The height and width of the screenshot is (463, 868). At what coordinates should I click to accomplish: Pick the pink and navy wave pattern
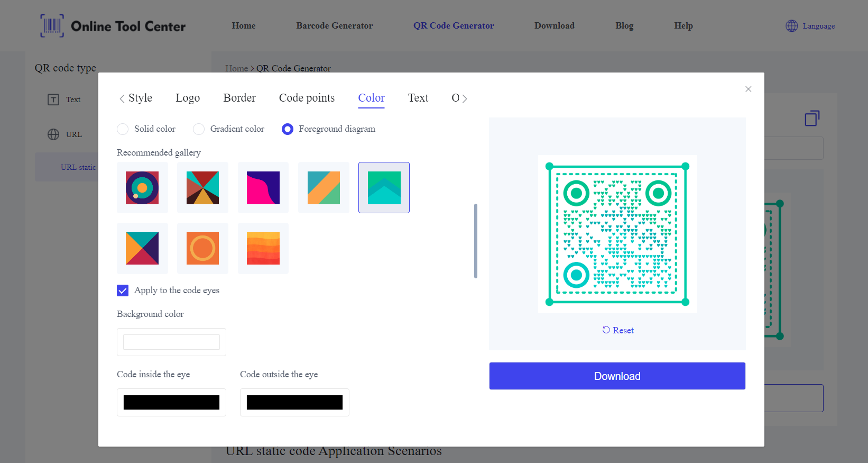263,188
